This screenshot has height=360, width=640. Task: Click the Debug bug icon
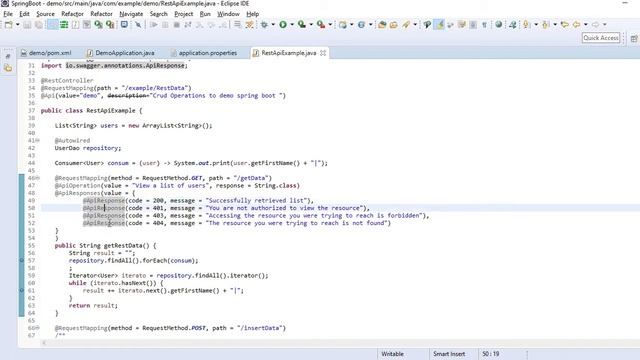[x=264, y=25]
